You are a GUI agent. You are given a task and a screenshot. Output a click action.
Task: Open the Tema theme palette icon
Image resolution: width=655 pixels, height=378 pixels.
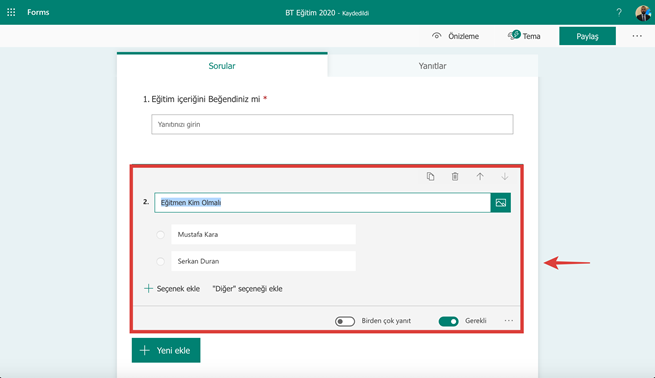[x=514, y=35]
